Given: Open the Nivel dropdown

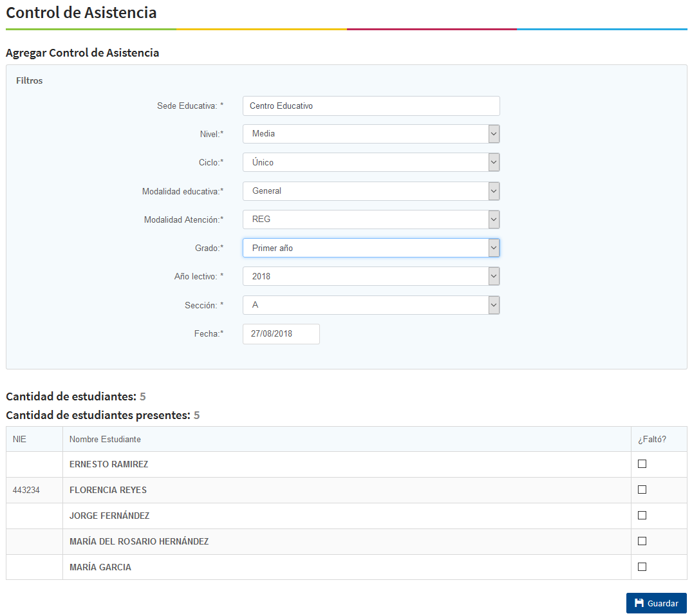Looking at the screenshot, I should (371, 134).
